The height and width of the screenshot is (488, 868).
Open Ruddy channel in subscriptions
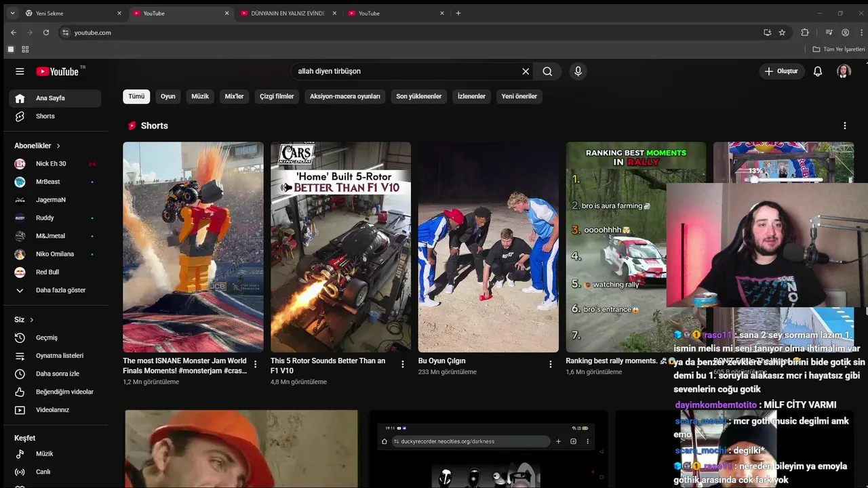55,218
